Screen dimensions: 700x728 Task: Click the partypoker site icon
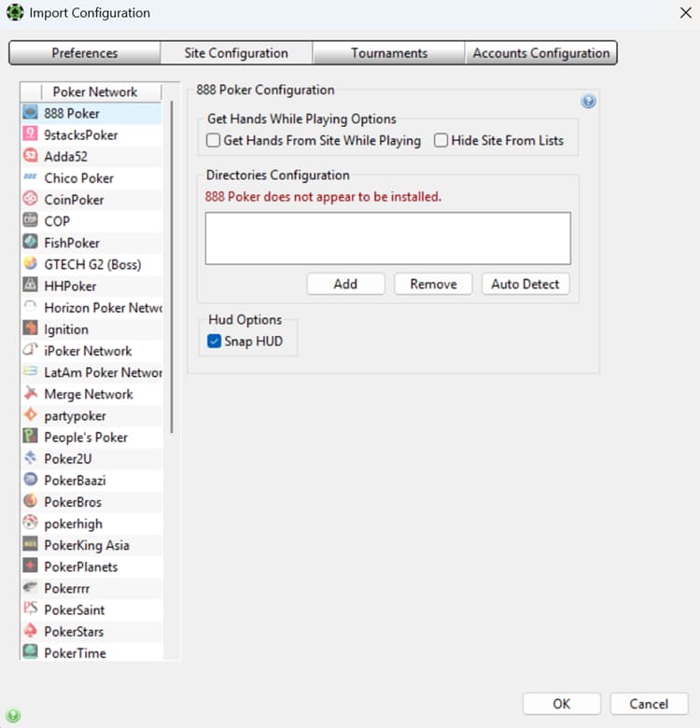click(x=30, y=414)
